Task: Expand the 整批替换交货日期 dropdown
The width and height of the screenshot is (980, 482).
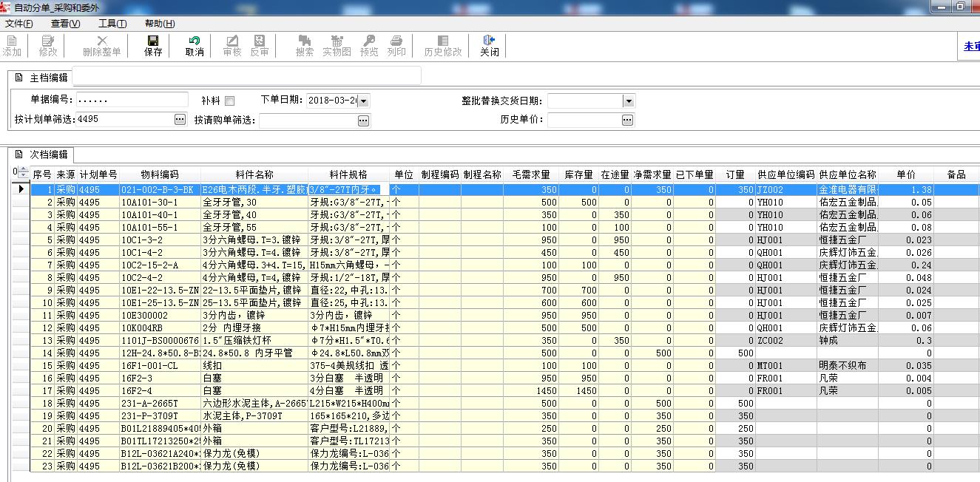Action: pyautogui.click(x=628, y=101)
